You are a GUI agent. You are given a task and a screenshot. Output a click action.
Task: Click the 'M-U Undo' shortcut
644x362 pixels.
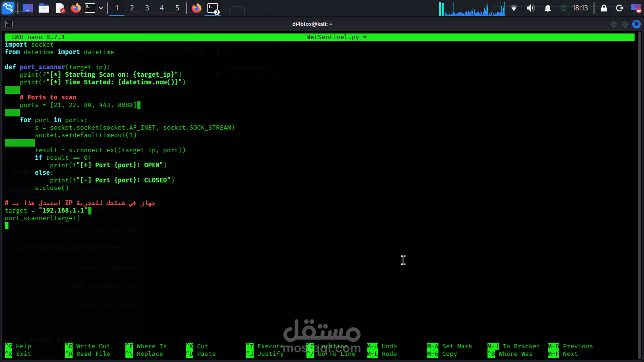pos(382,346)
